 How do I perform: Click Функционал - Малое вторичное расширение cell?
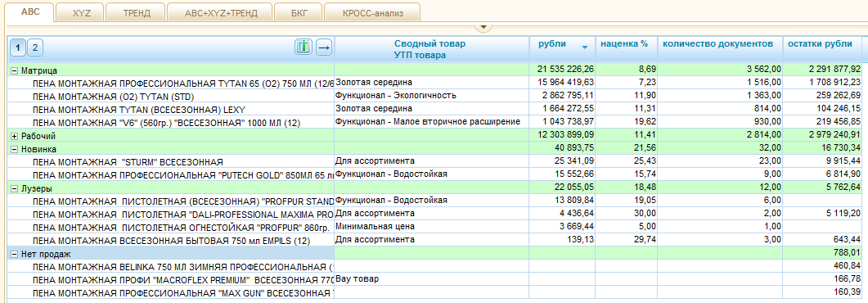pos(432,121)
